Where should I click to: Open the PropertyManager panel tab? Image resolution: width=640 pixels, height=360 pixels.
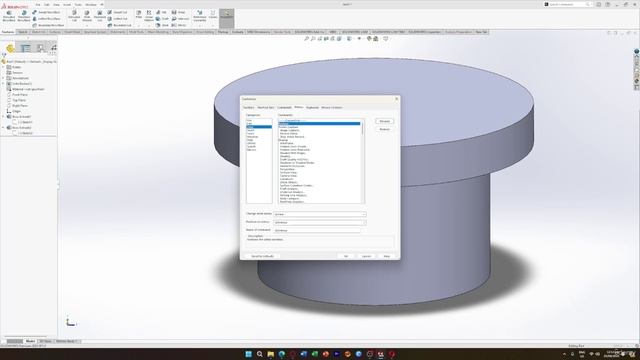pyautogui.click(x=25, y=48)
